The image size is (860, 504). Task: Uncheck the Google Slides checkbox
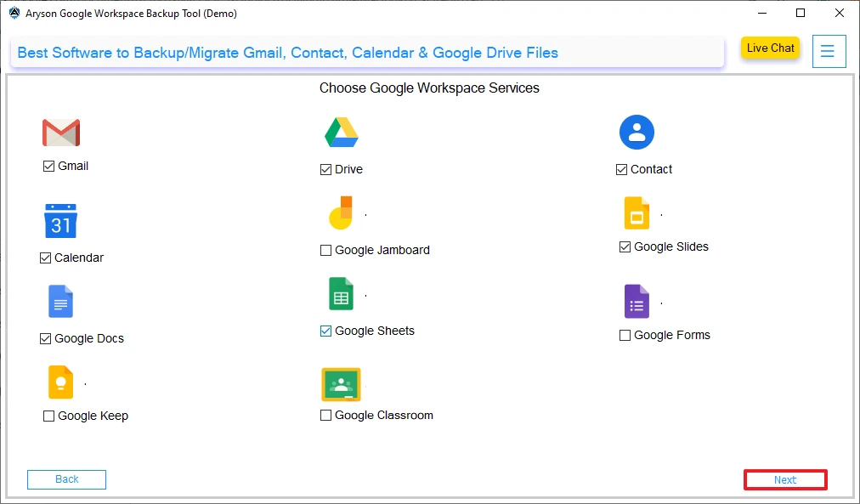tap(625, 246)
